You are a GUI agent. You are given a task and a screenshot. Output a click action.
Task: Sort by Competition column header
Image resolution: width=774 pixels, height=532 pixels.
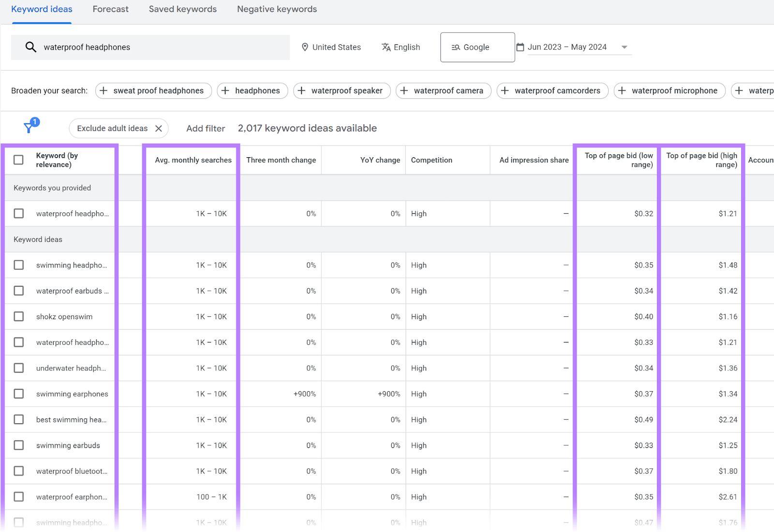pyautogui.click(x=432, y=160)
